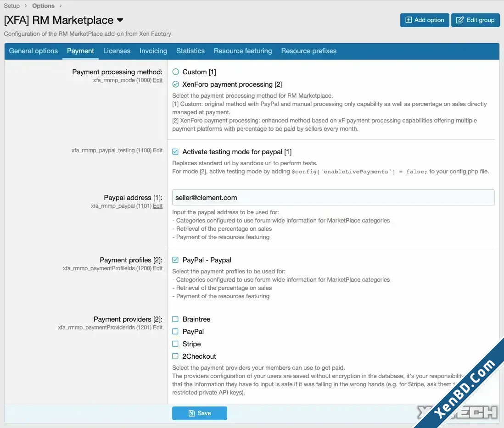Open the [XFA] RM Marketplace group dropdown arrow
Viewport: 504px width, 428px height.
[x=120, y=20]
